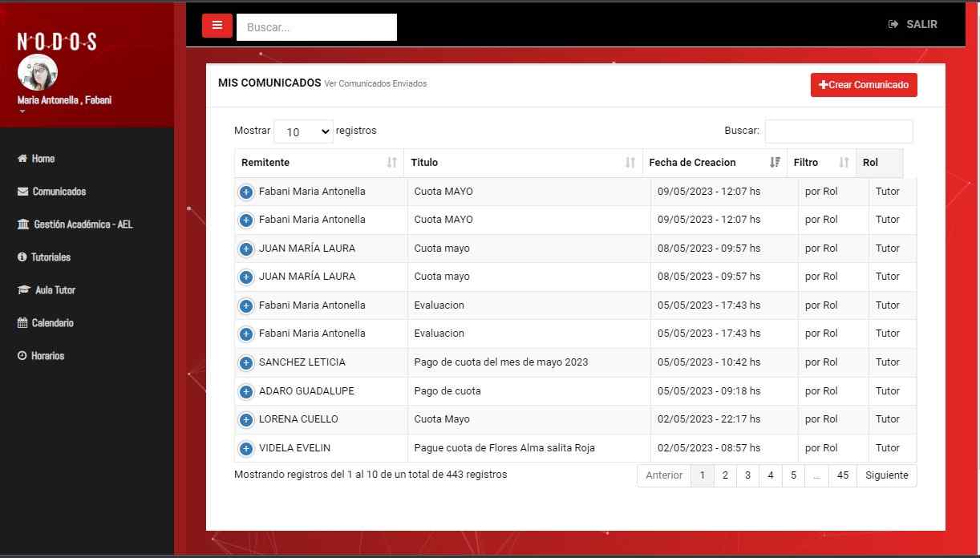Click the SALIR logout icon

893,25
